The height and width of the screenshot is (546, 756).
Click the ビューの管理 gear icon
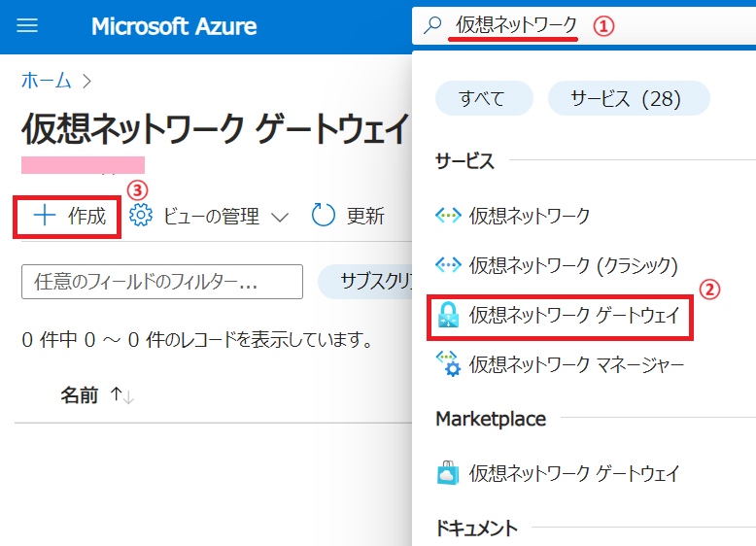141,216
